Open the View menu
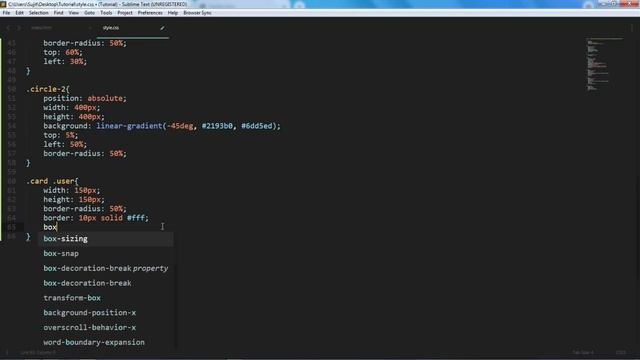 (73, 13)
